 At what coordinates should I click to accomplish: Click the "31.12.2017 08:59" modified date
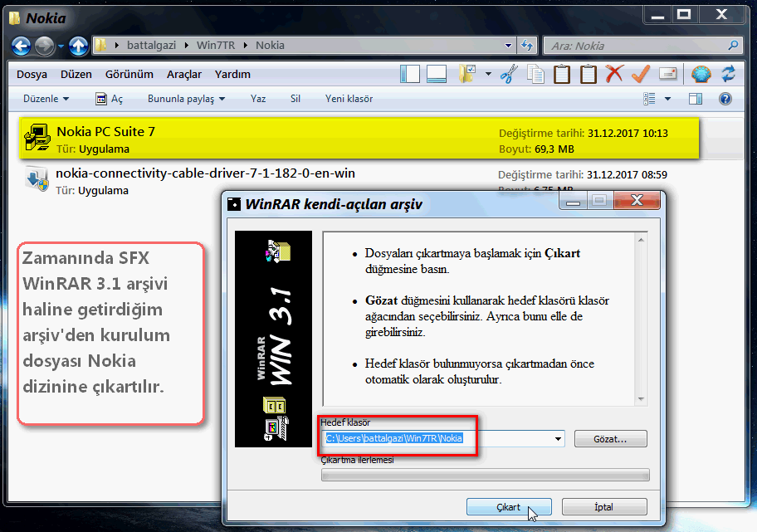pos(628,175)
